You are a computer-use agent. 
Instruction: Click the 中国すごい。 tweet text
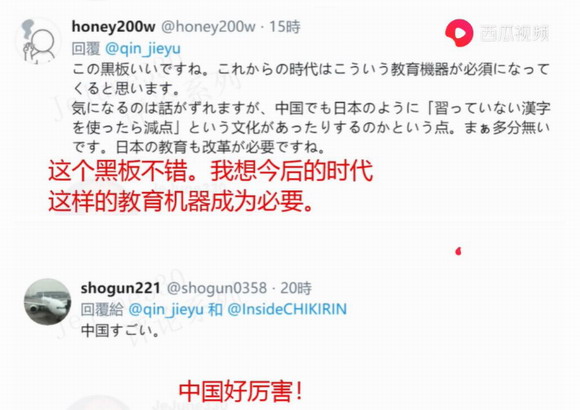coord(120,330)
